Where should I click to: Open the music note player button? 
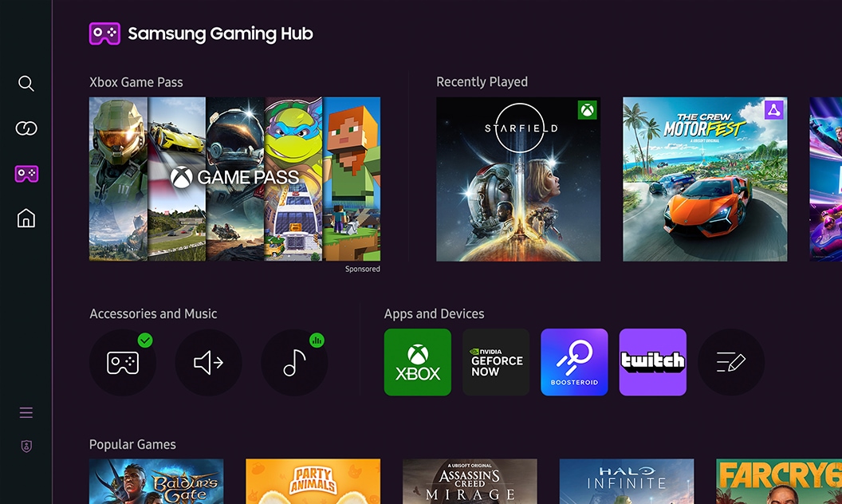294,363
